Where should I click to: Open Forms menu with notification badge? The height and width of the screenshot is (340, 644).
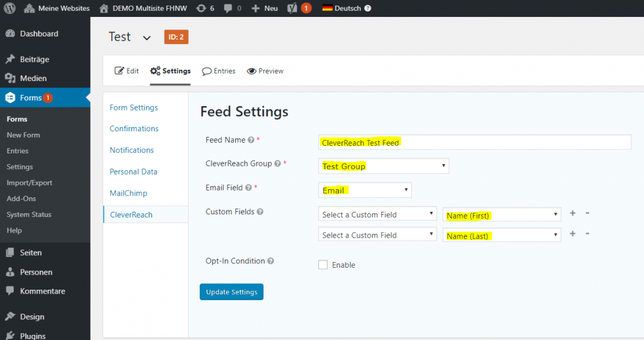[x=45, y=98]
